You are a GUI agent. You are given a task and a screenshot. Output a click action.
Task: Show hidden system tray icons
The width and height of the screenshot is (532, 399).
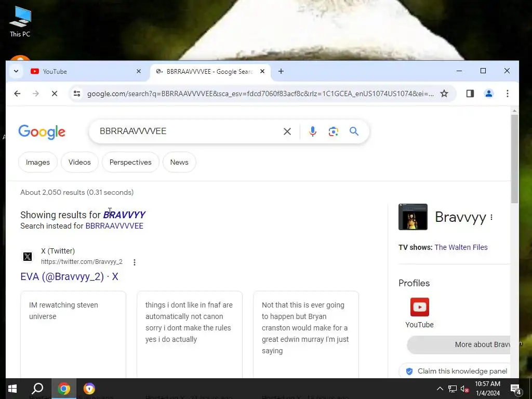440,389
